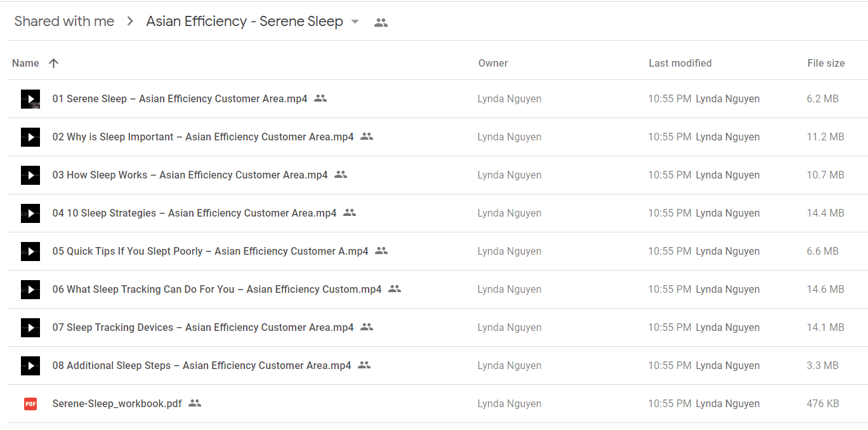The height and width of the screenshot is (430, 868).
Task: Click Lynda Nguyen owner of 01 Serene Sleep
Action: [x=510, y=98]
